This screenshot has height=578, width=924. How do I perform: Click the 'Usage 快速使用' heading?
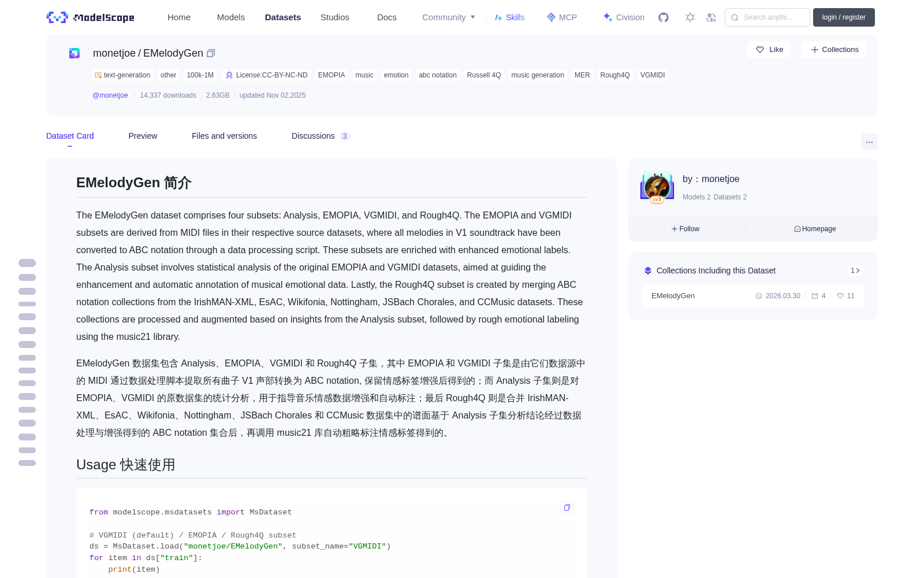pos(126,465)
